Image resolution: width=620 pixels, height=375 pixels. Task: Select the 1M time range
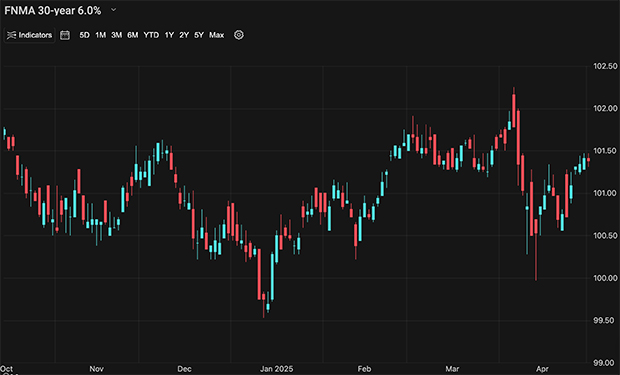click(100, 35)
